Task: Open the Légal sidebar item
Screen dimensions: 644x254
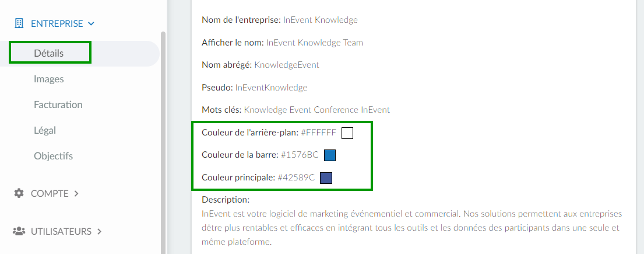Action: pos(45,130)
